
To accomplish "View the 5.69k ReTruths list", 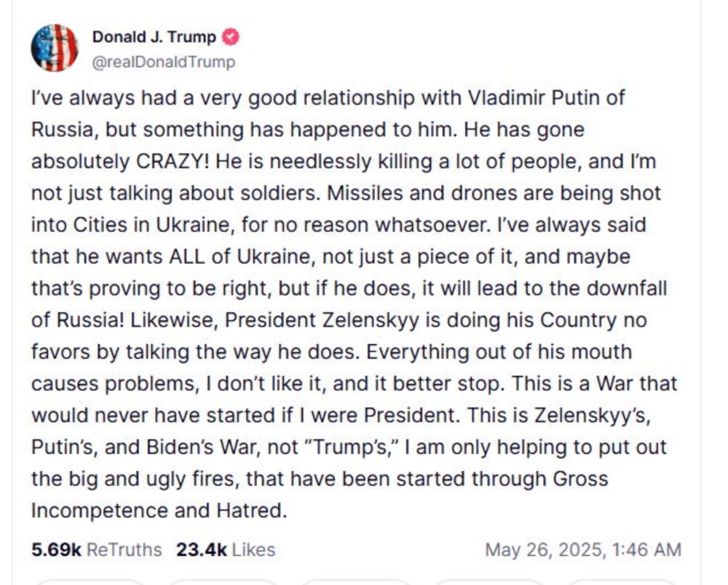I will coord(97,549).
